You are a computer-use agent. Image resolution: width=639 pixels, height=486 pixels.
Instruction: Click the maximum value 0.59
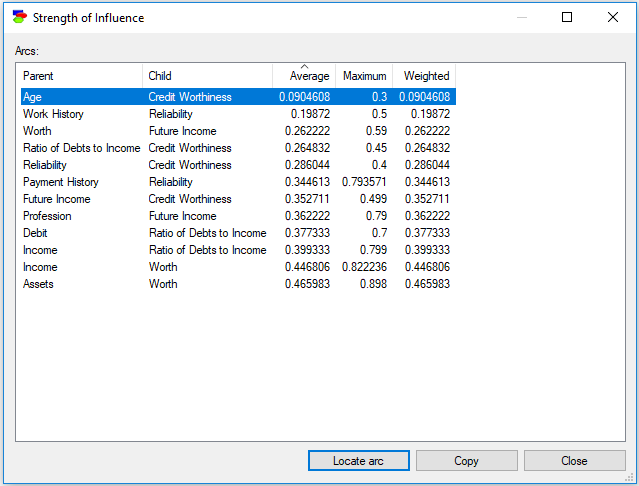376,131
